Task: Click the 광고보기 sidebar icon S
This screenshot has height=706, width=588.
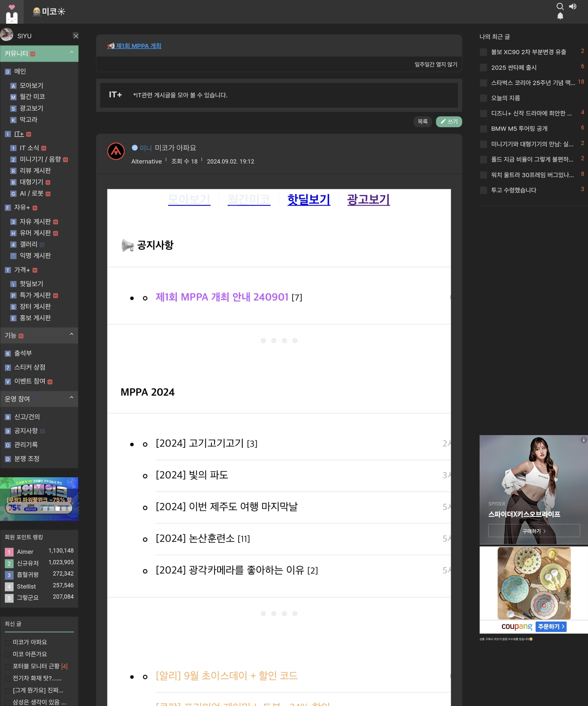Action: pyautogui.click(x=13, y=109)
